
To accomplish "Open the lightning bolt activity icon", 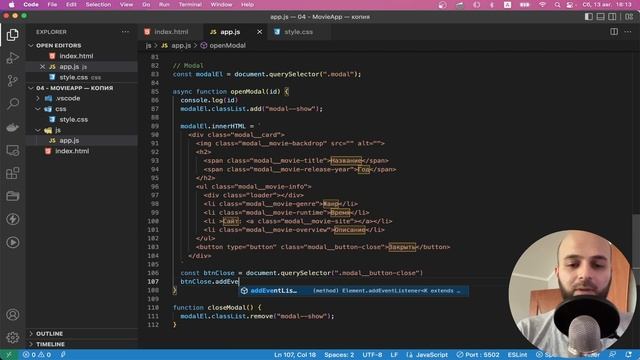I will click(13, 219).
